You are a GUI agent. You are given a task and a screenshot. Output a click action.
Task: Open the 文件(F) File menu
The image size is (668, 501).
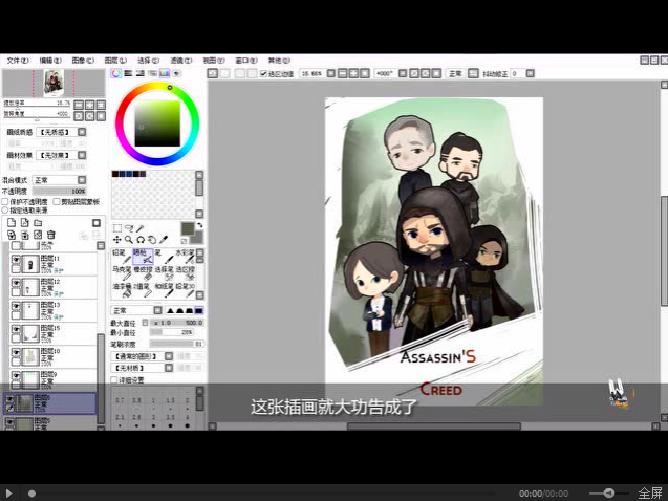click(17, 60)
